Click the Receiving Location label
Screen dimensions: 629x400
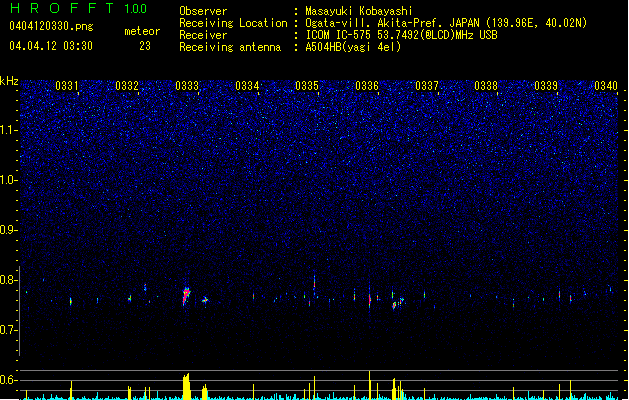[233, 23]
